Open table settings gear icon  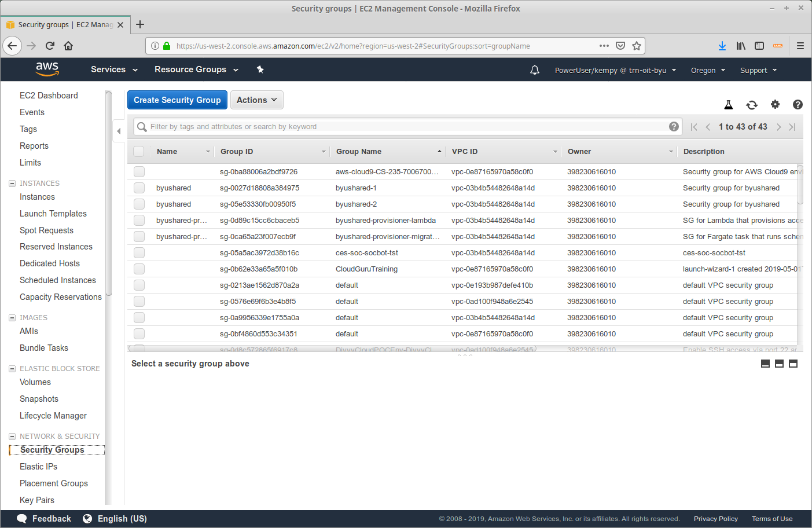pyautogui.click(x=775, y=104)
